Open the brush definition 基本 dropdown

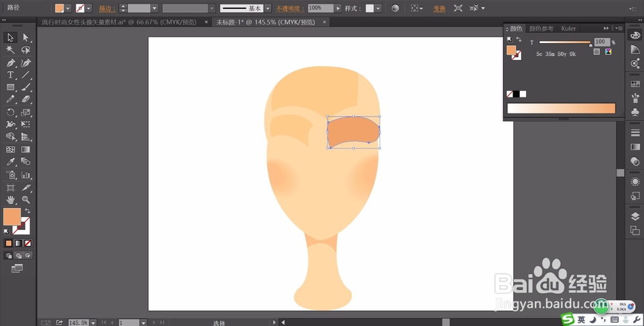click(x=268, y=8)
